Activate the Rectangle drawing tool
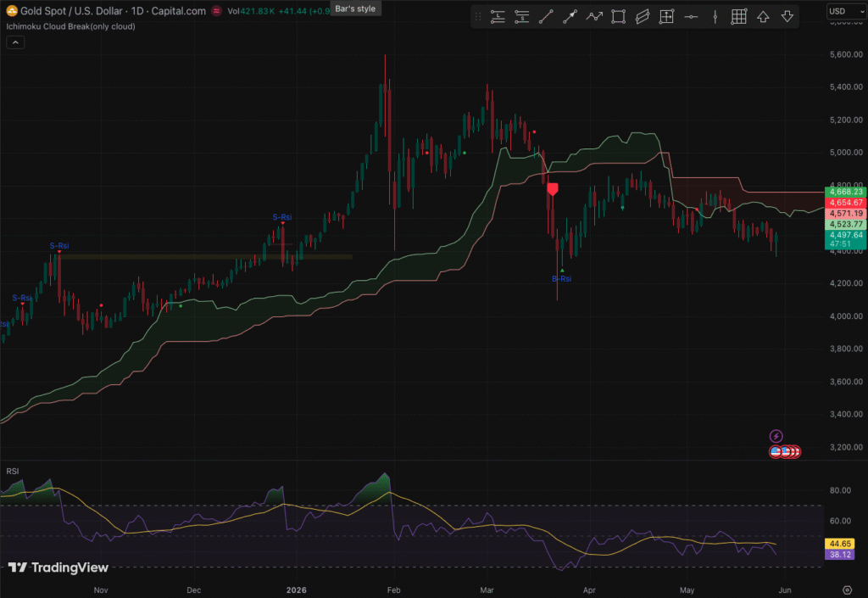The image size is (868, 598). coord(618,17)
